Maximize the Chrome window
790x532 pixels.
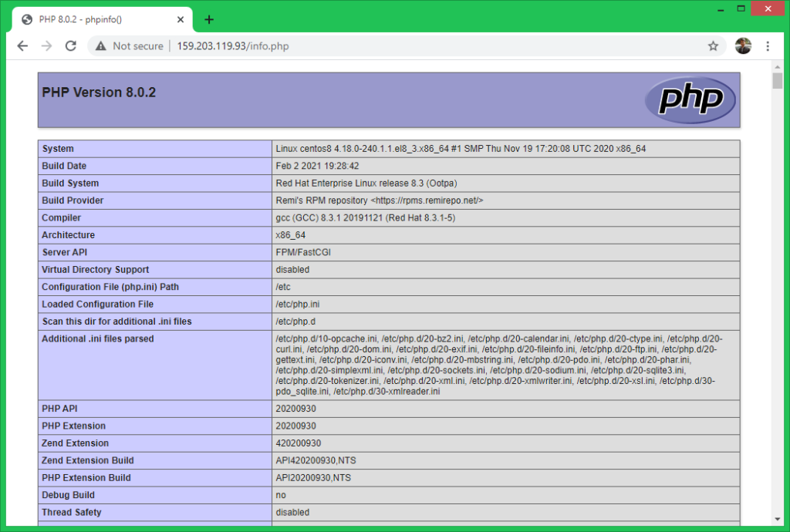739,8
